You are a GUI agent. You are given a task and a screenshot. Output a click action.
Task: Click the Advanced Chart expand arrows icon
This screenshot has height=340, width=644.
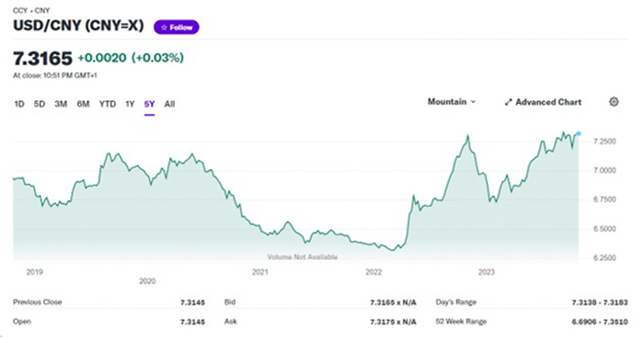coord(508,102)
